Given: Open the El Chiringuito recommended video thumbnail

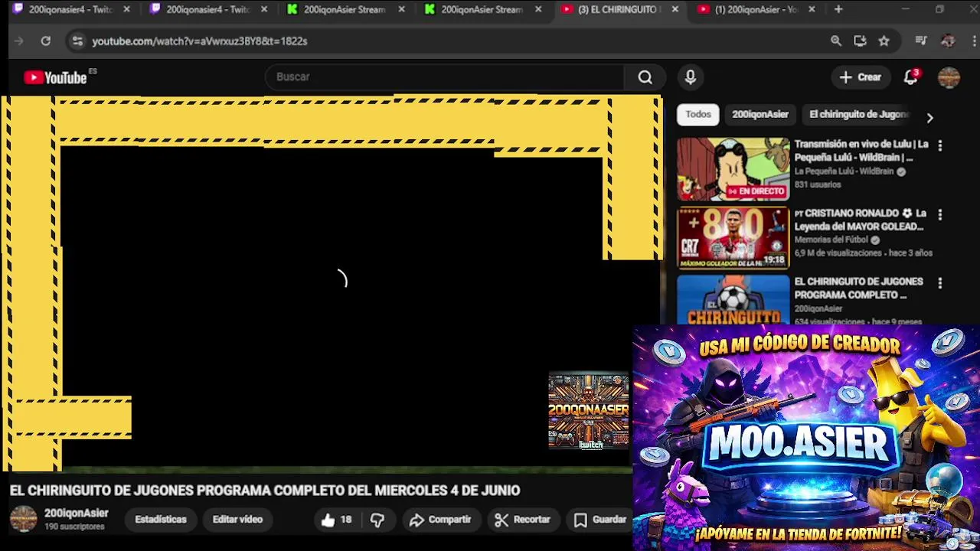Looking at the screenshot, I should point(733,300).
